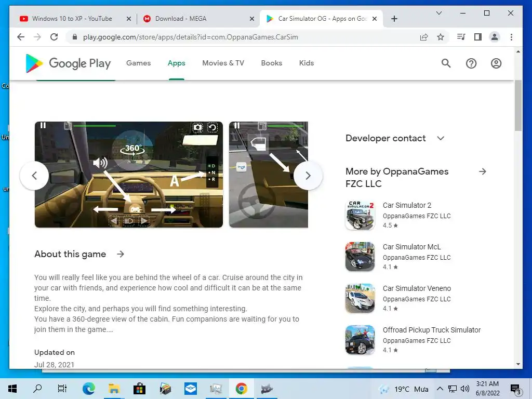The image size is (532, 399).
Task: Open More by OppanaGames arrow
Action: (483, 171)
